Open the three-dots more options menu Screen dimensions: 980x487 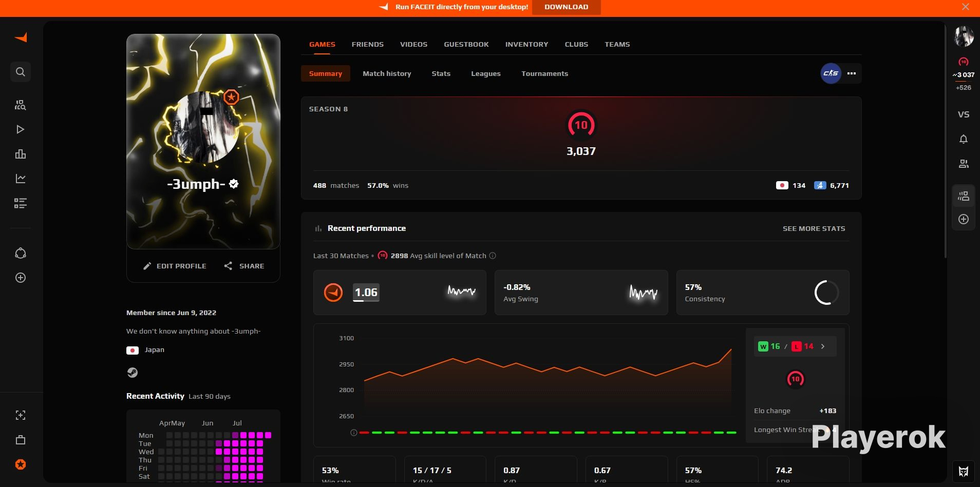pos(852,73)
